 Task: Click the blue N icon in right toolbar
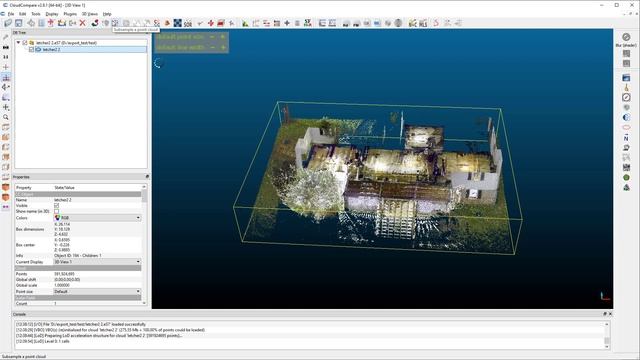pos(626,138)
